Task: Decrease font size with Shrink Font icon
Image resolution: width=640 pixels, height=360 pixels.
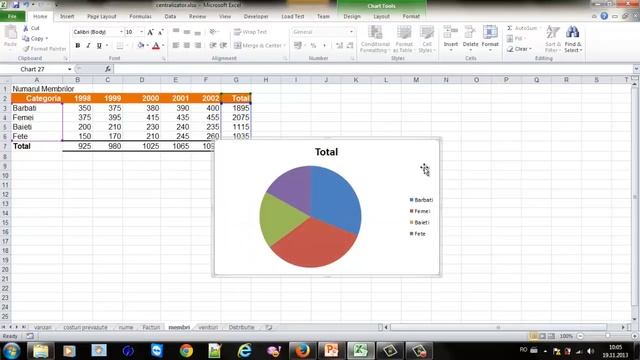Action: 161,32
